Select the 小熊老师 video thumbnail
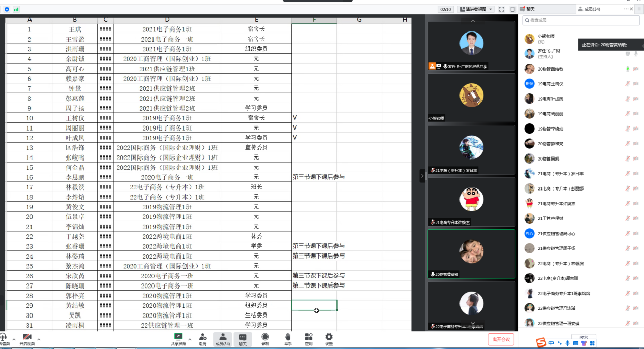Image resolution: width=644 pixels, height=349 pixels. pyautogui.click(x=471, y=98)
